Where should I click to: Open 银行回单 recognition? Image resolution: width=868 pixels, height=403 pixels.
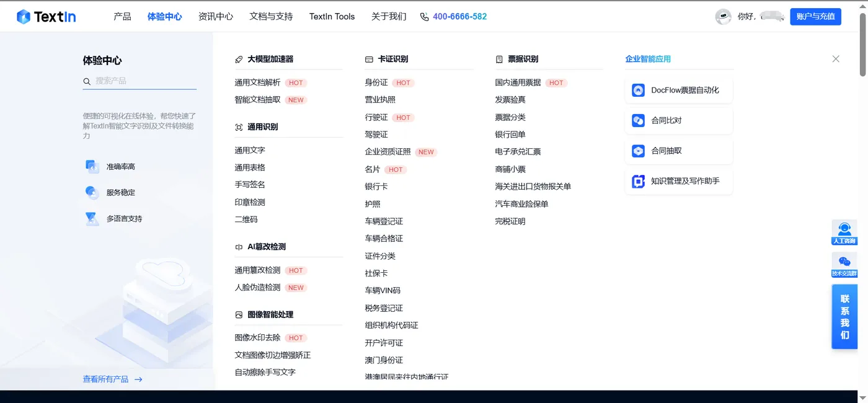[510, 135]
